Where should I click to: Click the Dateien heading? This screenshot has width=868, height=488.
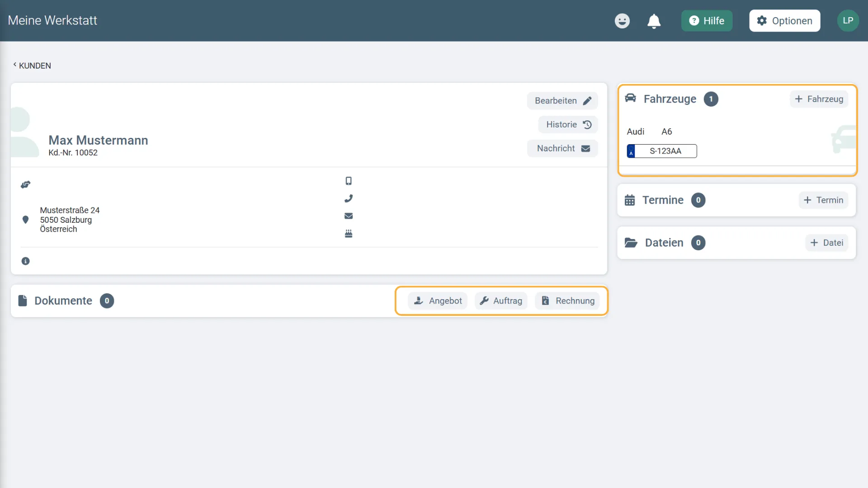(x=664, y=243)
